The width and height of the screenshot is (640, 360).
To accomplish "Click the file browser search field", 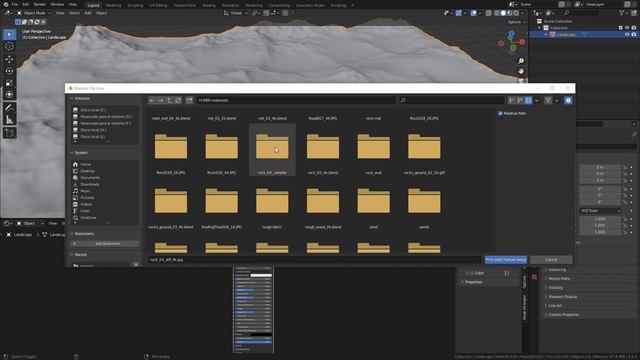I will [x=451, y=100].
